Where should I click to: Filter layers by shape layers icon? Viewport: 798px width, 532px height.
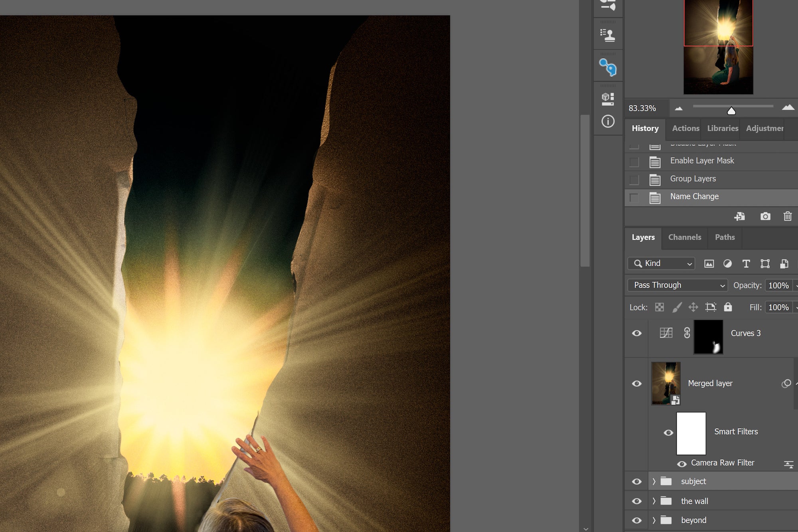765,263
